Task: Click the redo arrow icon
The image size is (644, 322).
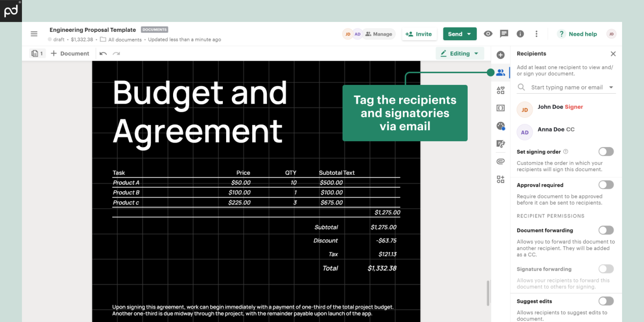Action: 116,53
